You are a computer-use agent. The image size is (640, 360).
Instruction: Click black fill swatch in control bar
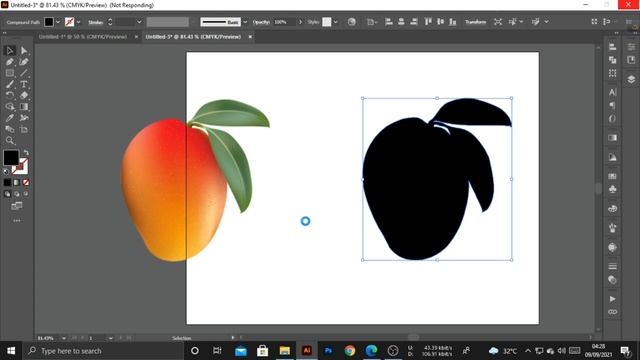pyautogui.click(x=49, y=22)
